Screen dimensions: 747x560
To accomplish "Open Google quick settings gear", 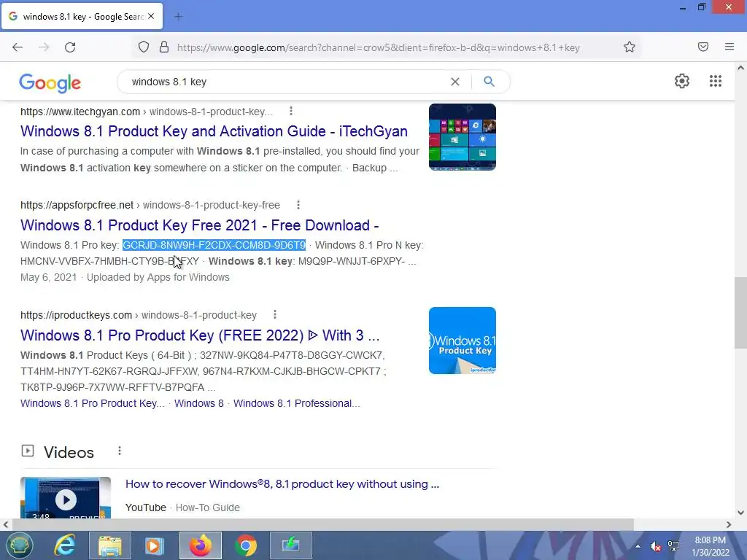I will click(x=682, y=81).
